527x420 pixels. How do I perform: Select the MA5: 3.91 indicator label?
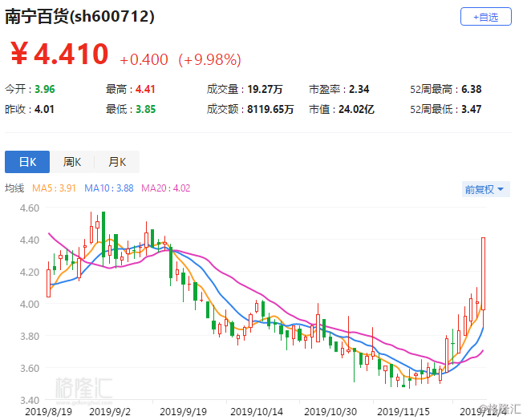pyautogui.click(x=54, y=188)
